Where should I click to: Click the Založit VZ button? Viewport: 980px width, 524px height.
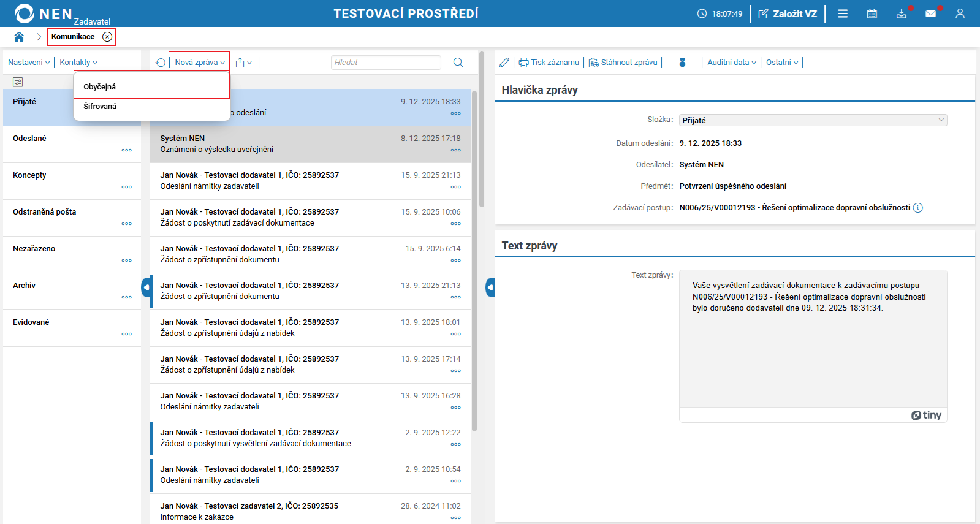click(788, 13)
